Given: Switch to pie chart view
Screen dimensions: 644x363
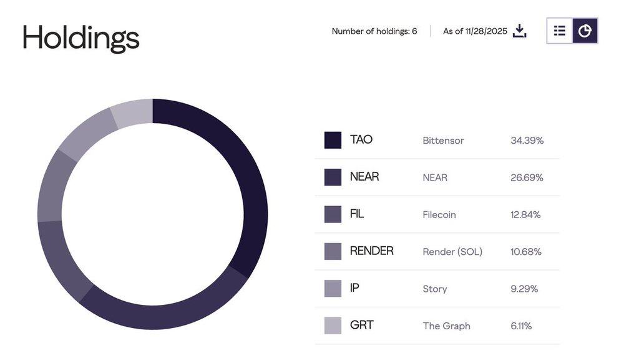Looking at the screenshot, I should point(585,31).
